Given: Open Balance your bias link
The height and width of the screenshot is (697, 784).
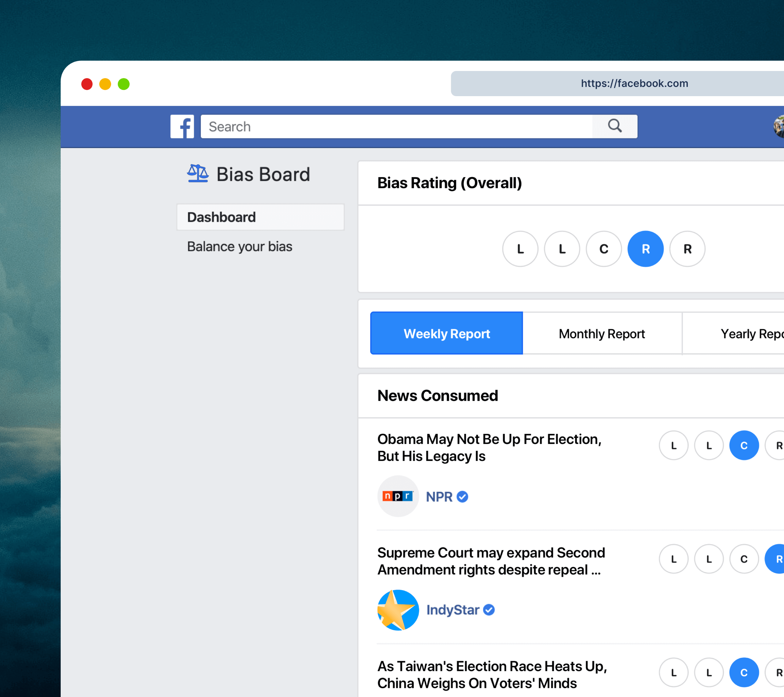Looking at the screenshot, I should coord(240,247).
